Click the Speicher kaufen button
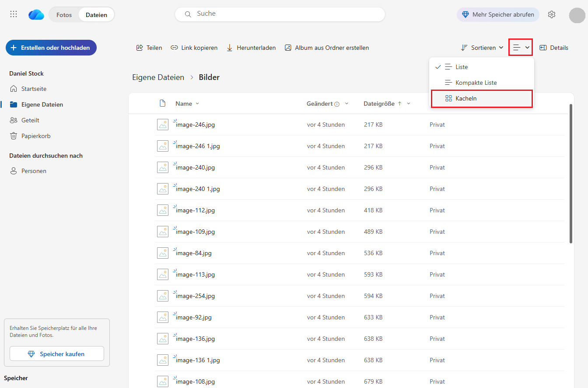Screen dimensions: 588x388 [x=57, y=354]
